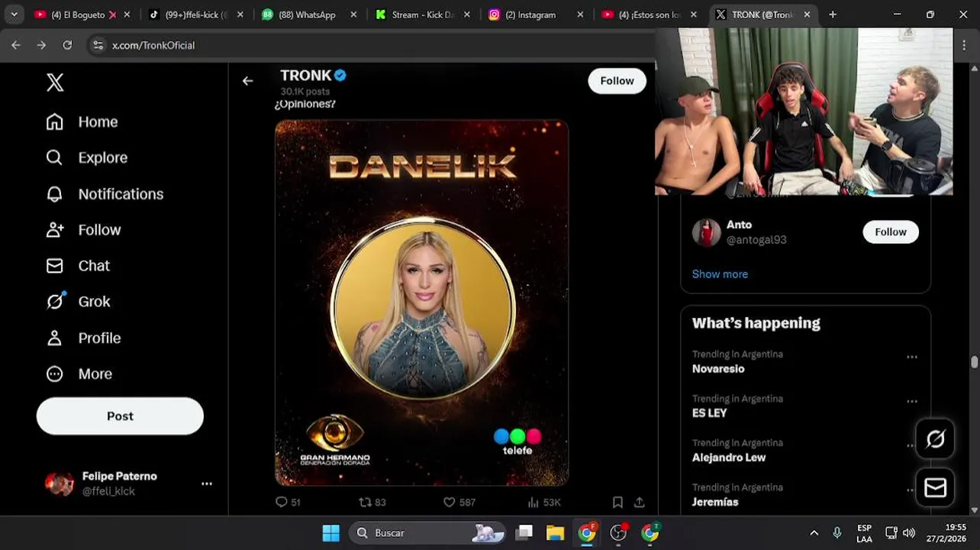
Task: Click Felipe Paterno profile avatar
Action: point(60,484)
